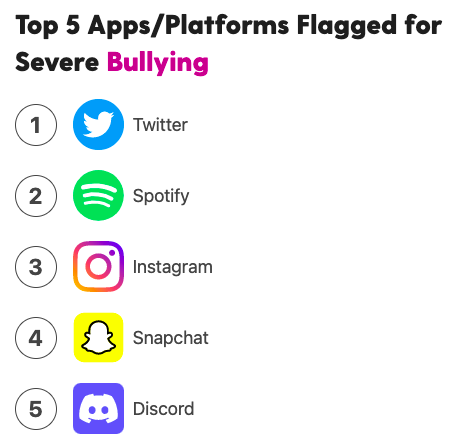Click the words "Flagged for" in the title

pos(369,26)
